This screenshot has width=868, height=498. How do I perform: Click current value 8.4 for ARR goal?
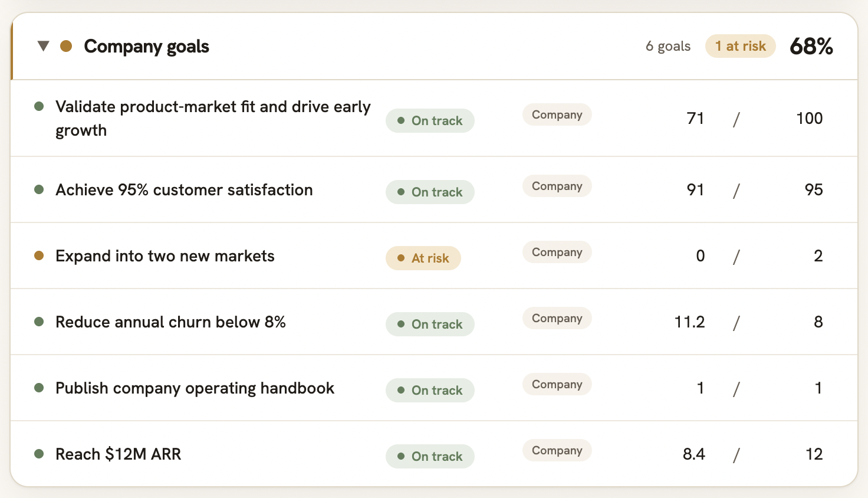[694, 454]
